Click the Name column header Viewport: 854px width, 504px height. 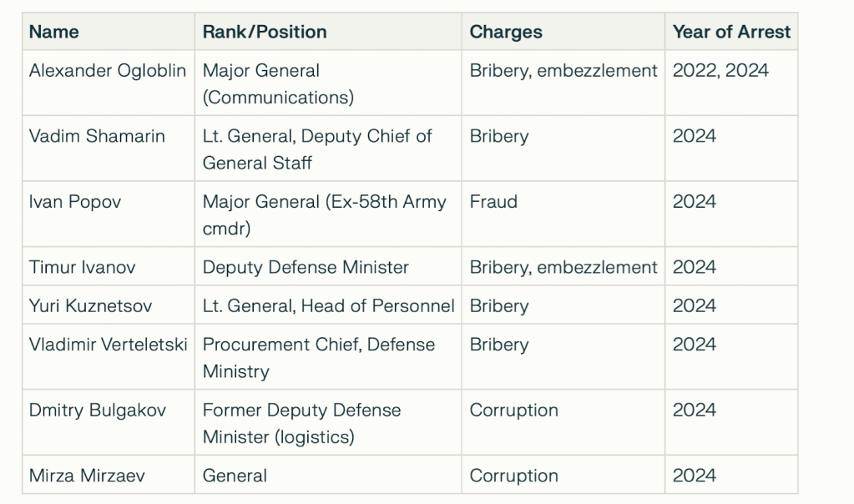coord(54,32)
